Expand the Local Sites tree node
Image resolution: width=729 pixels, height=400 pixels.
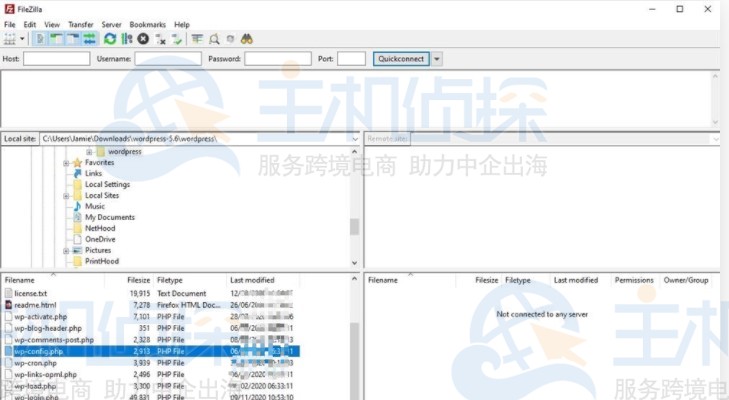click(66, 196)
